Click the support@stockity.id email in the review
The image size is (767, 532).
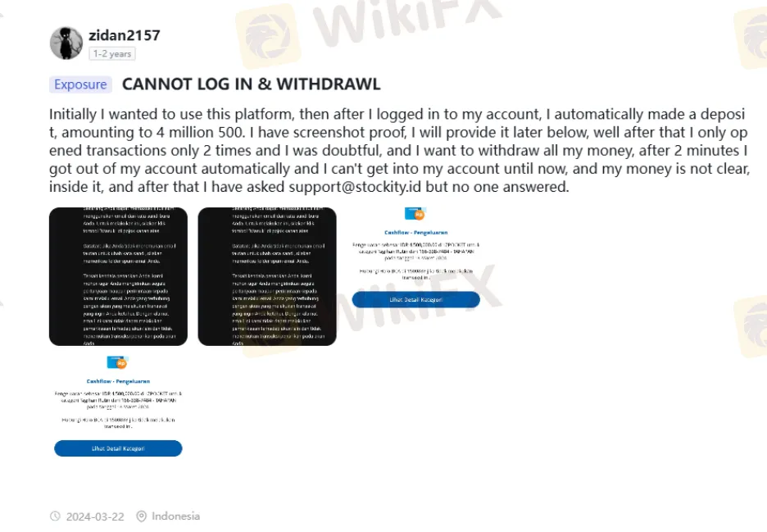[x=355, y=186]
